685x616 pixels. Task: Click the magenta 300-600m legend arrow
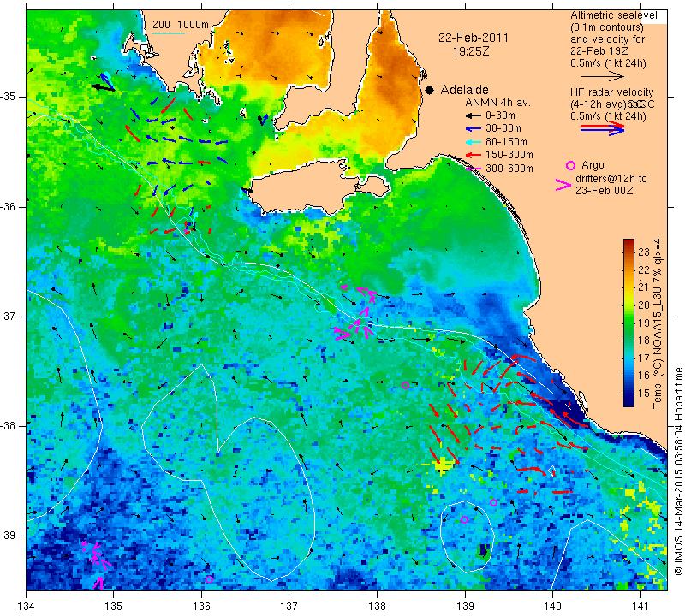click(473, 168)
